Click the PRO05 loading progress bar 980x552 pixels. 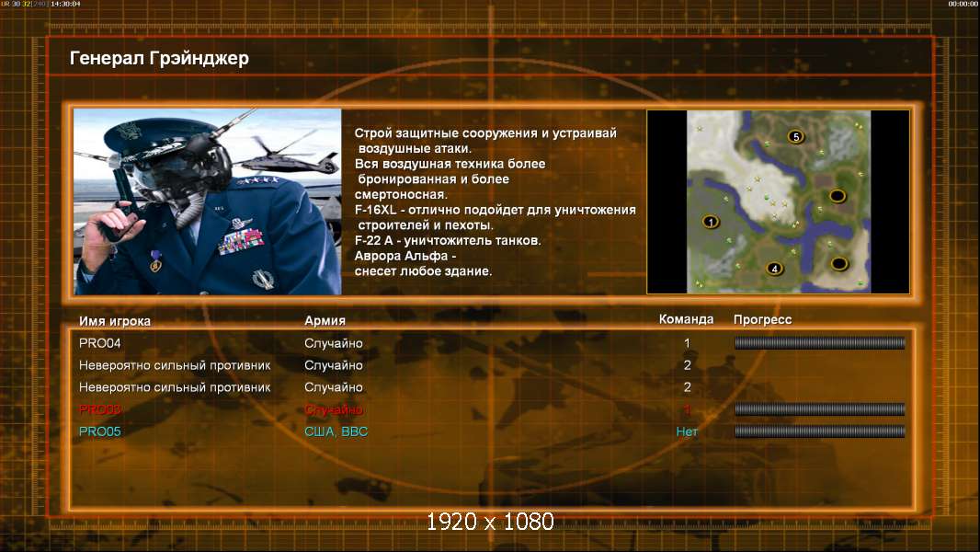[x=819, y=431]
